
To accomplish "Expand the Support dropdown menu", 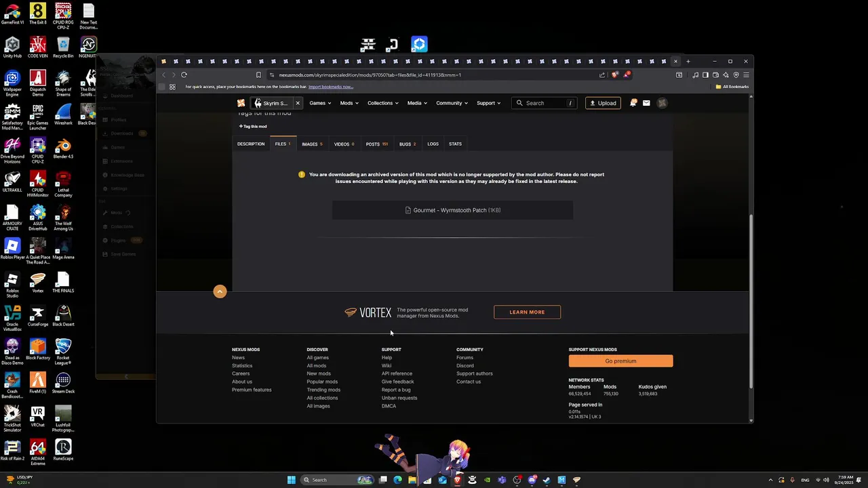I will pyautogui.click(x=488, y=103).
